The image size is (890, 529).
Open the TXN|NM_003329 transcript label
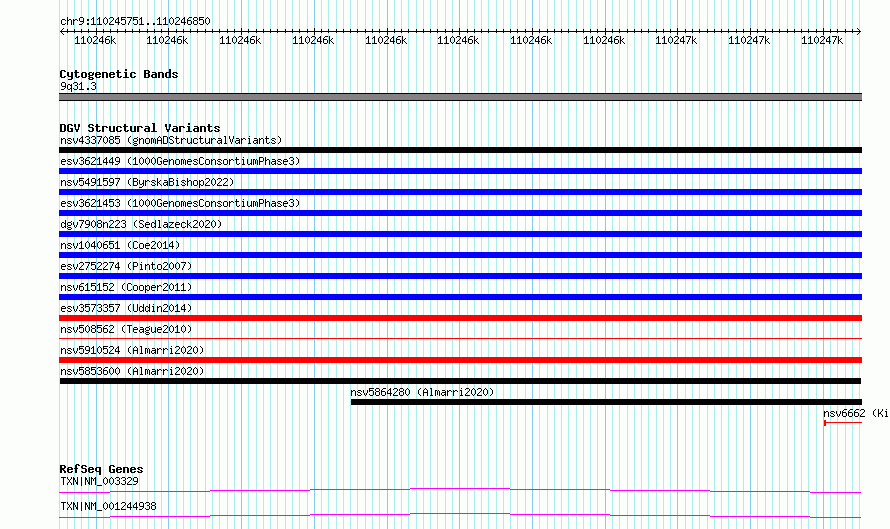pos(99,481)
